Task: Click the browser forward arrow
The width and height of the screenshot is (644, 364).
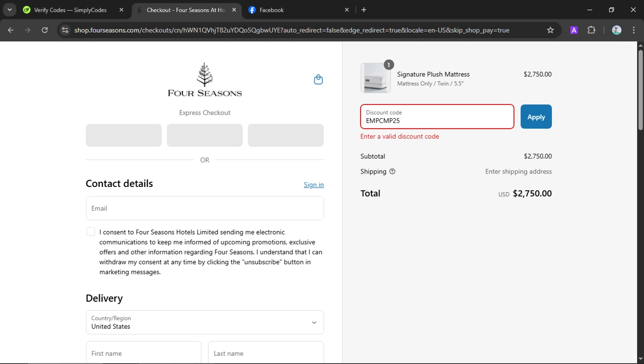Action: (27, 30)
